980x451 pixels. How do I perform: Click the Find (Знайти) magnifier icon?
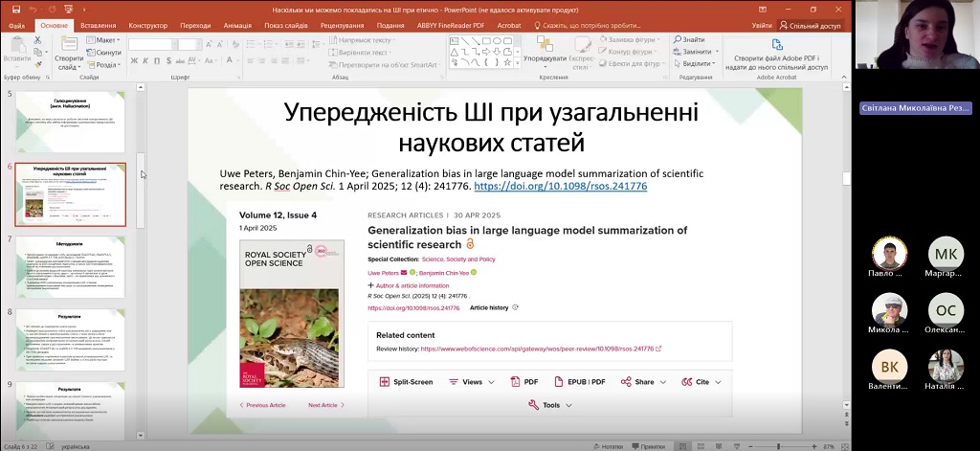point(677,40)
